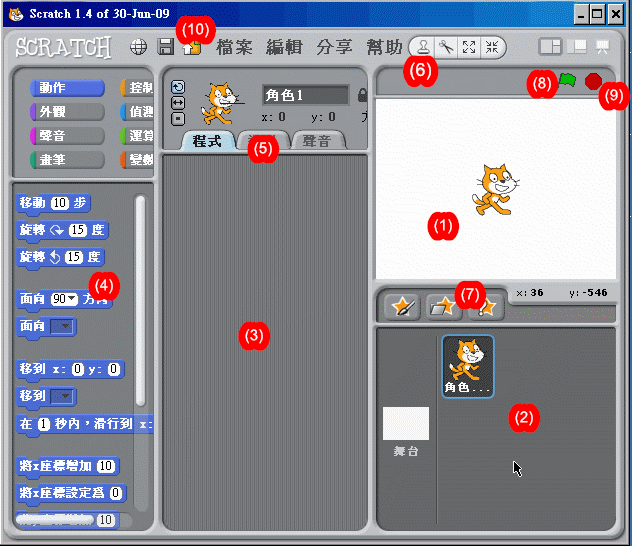Set rotation style to left-right flip only
This screenshot has width=632, height=546.
(x=178, y=103)
